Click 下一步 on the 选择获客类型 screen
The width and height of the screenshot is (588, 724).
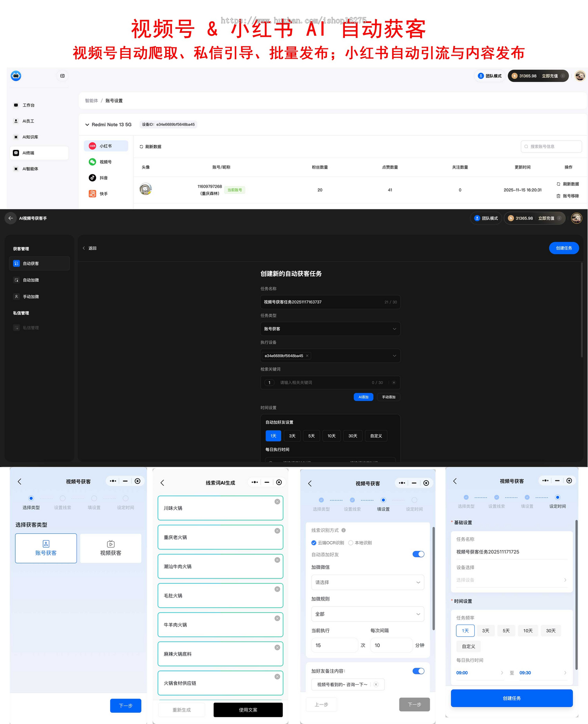coord(126,705)
